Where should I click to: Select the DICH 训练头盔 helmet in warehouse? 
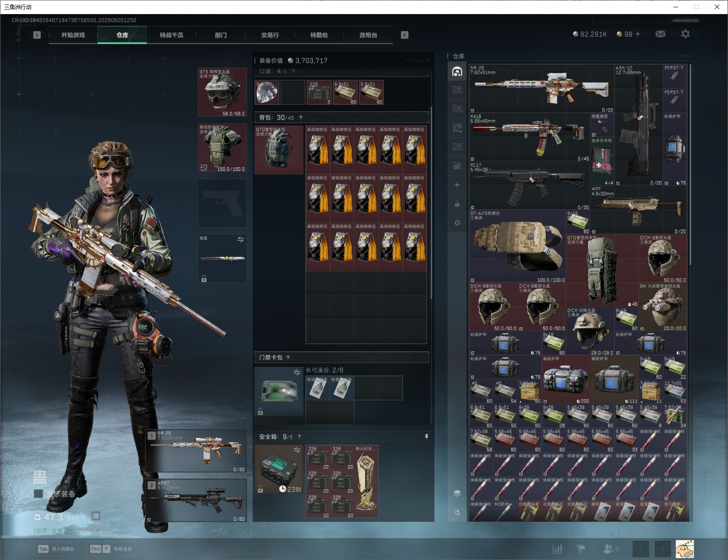point(590,331)
